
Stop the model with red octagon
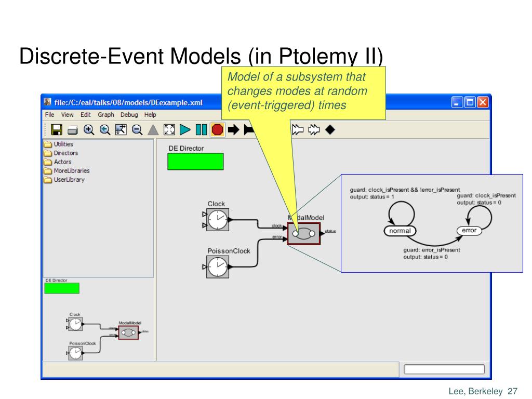[x=217, y=130]
